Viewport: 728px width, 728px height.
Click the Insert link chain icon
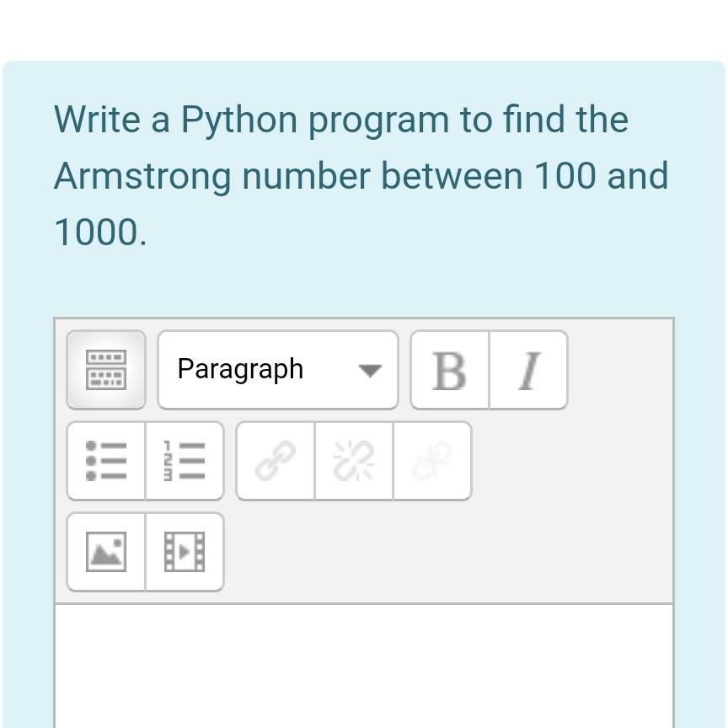coord(275,461)
